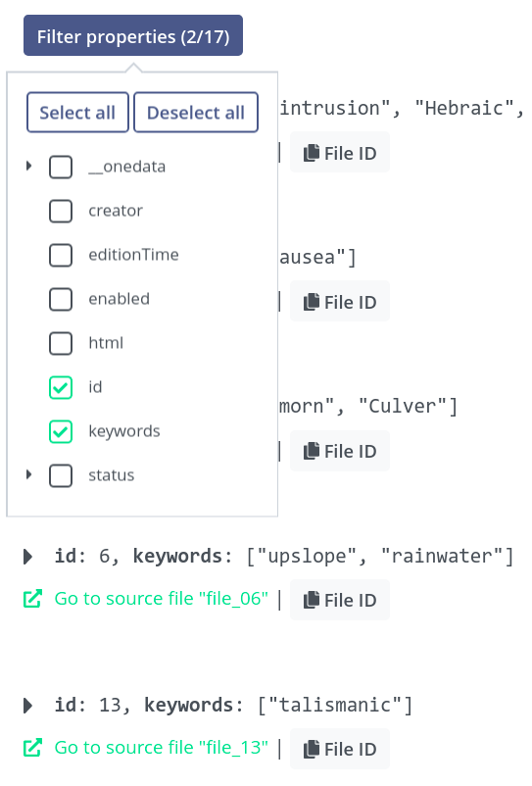Image resolution: width=532 pixels, height=786 pixels.
Task: Uncheck the id property checkbox
Action: tap(61, 387)
